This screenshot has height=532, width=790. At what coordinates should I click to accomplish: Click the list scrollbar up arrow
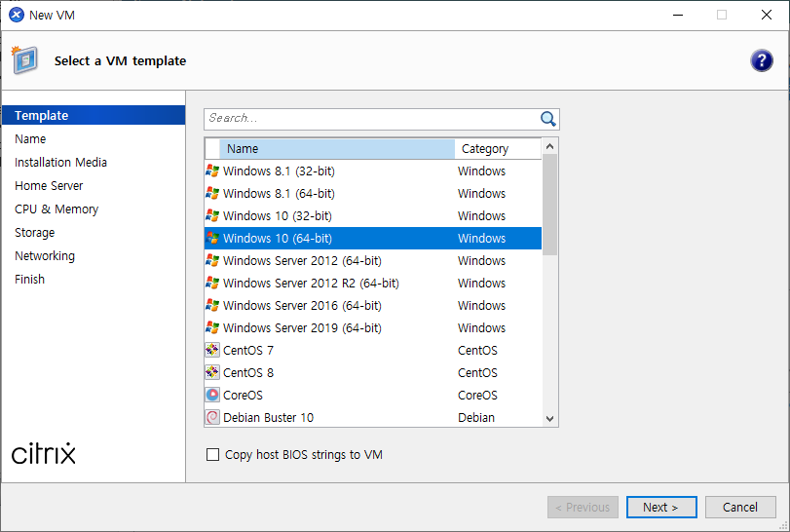(x=549, y=146)
